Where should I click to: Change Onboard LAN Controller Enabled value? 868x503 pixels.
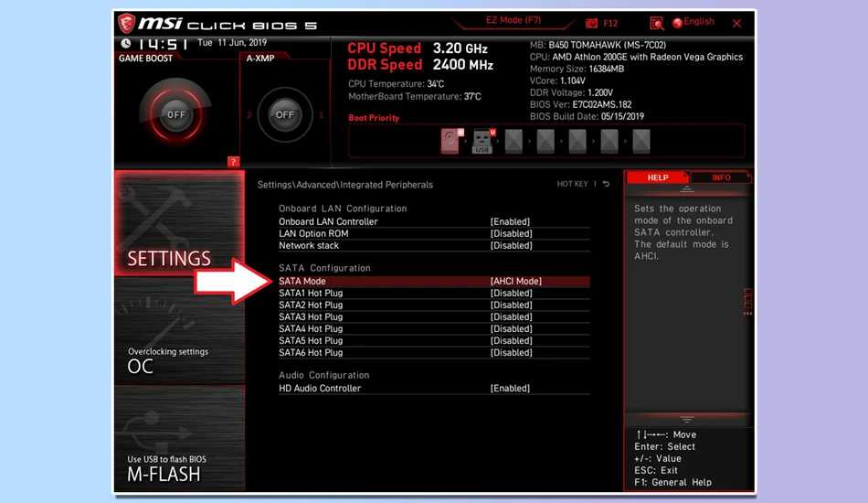click(x=510, y=221)
